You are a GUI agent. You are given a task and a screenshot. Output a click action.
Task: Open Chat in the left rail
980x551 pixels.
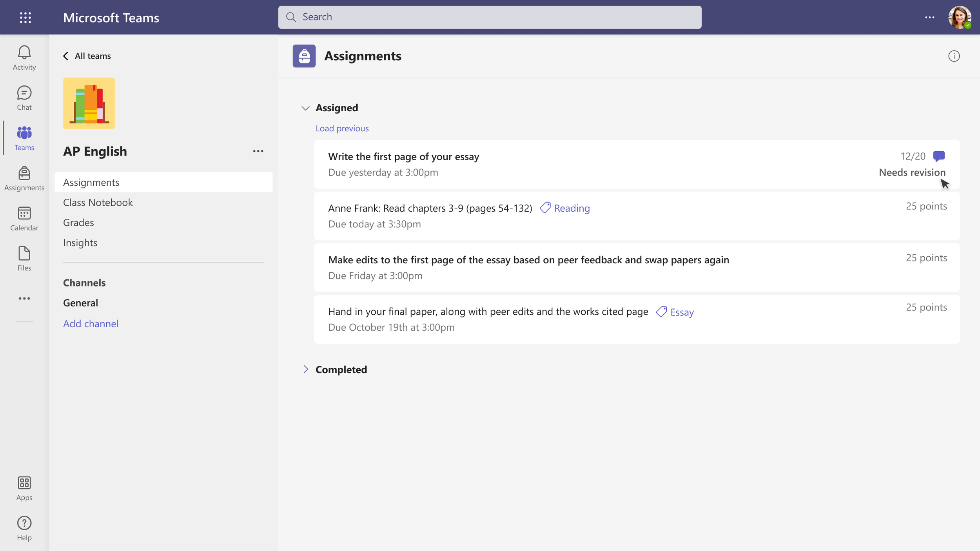click(x=24, y=98)
